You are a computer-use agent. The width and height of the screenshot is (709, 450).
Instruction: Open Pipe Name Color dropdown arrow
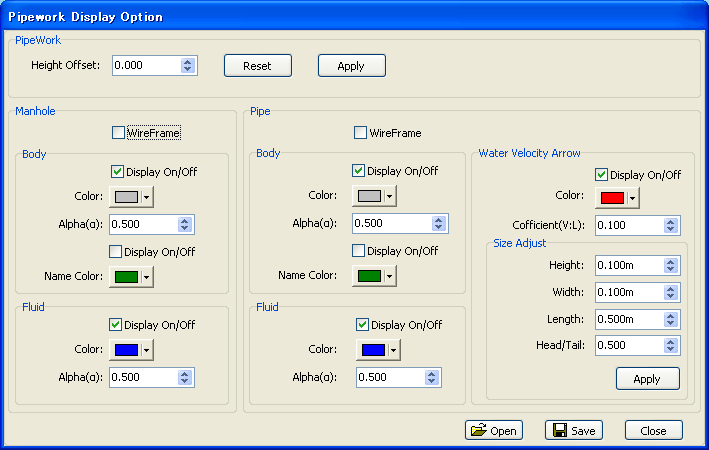(389, 276)
